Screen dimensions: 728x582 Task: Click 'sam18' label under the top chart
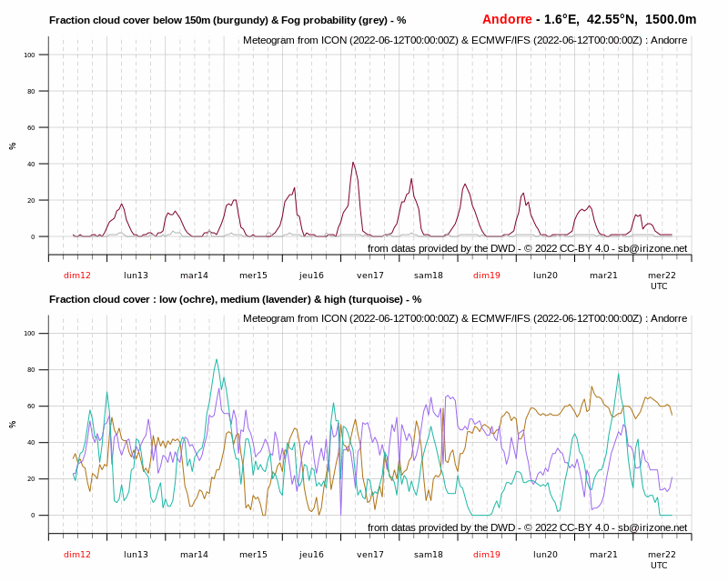(x=428, y=276)
